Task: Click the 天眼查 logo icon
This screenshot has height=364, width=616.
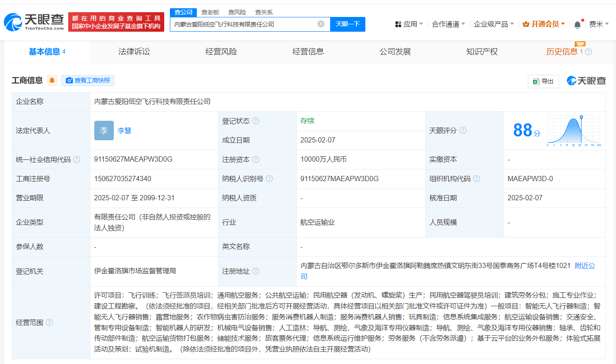Action: pos(13,20)
